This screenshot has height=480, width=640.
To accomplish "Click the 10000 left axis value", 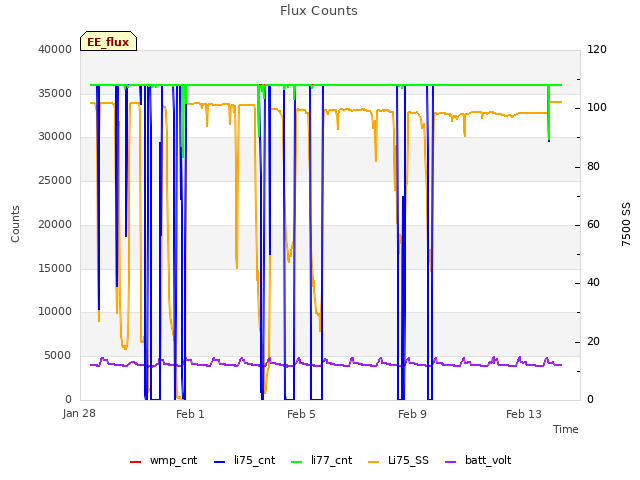I will pyautogui.click(x=55, y=312).
